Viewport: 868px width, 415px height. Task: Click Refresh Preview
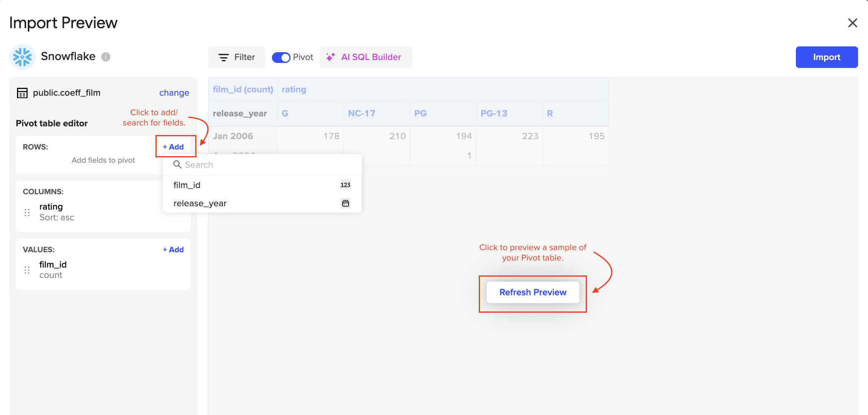click(533, 292)
